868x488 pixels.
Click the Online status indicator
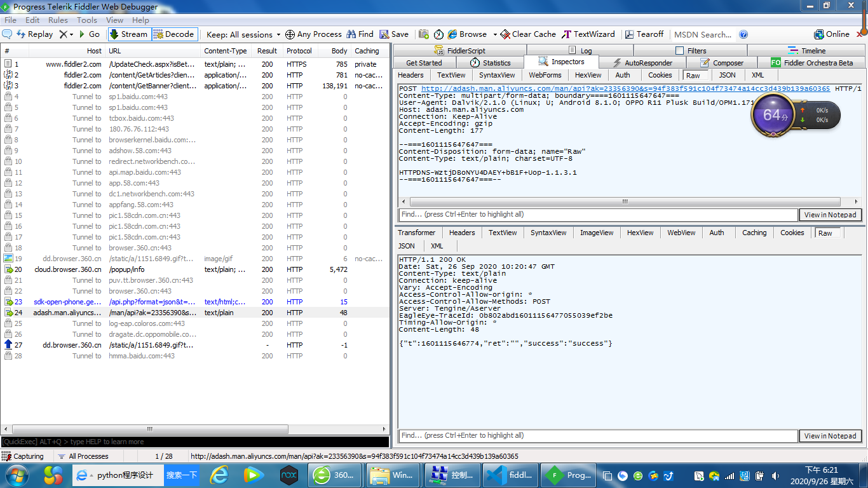(832, 34)
